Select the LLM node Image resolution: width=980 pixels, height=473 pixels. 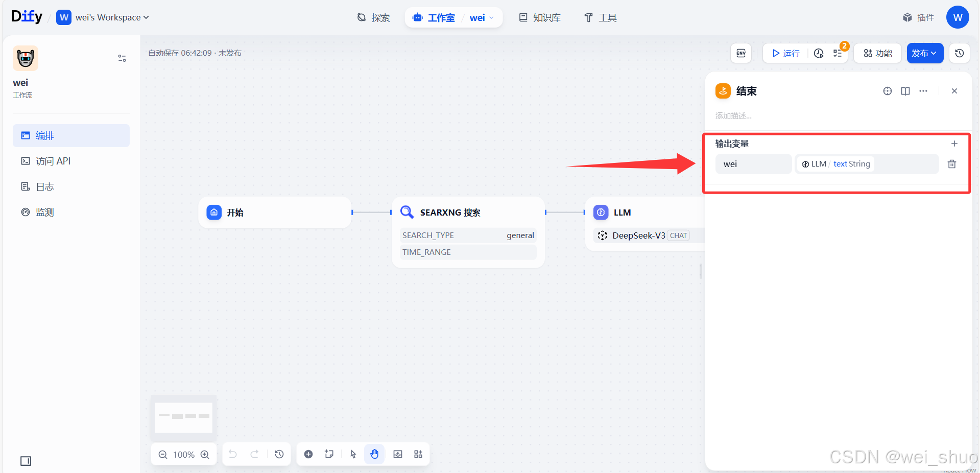coord(645,224)
